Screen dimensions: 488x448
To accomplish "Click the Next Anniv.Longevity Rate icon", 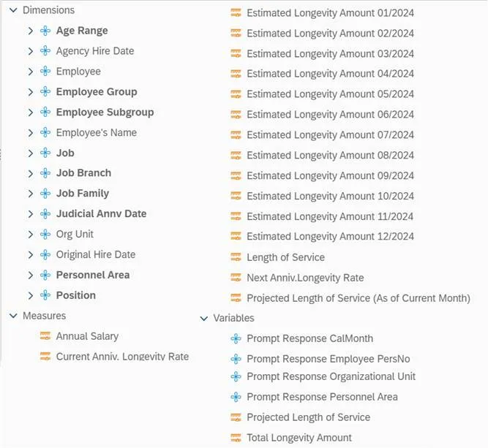I will click(236, 278).
